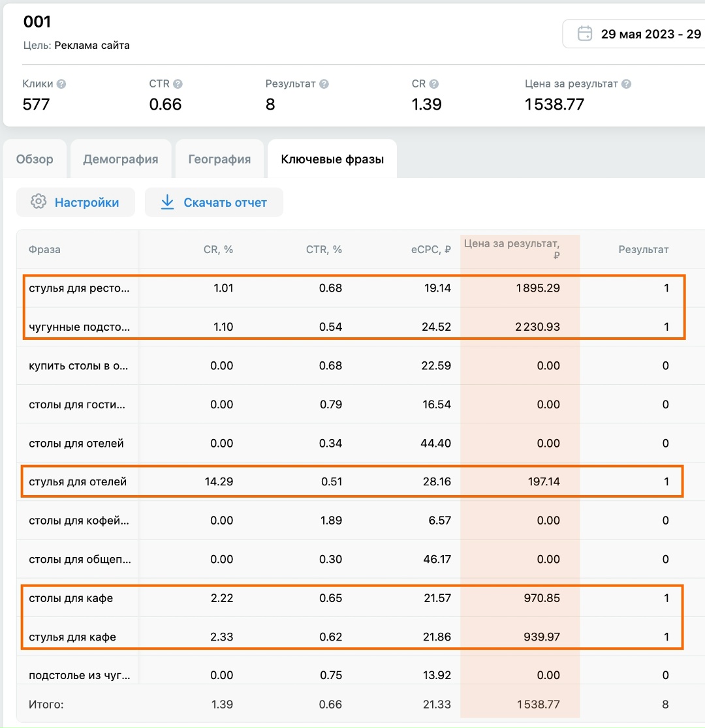Click help icon next to Цена за результат
705x728 pixels.
point(626,84)
